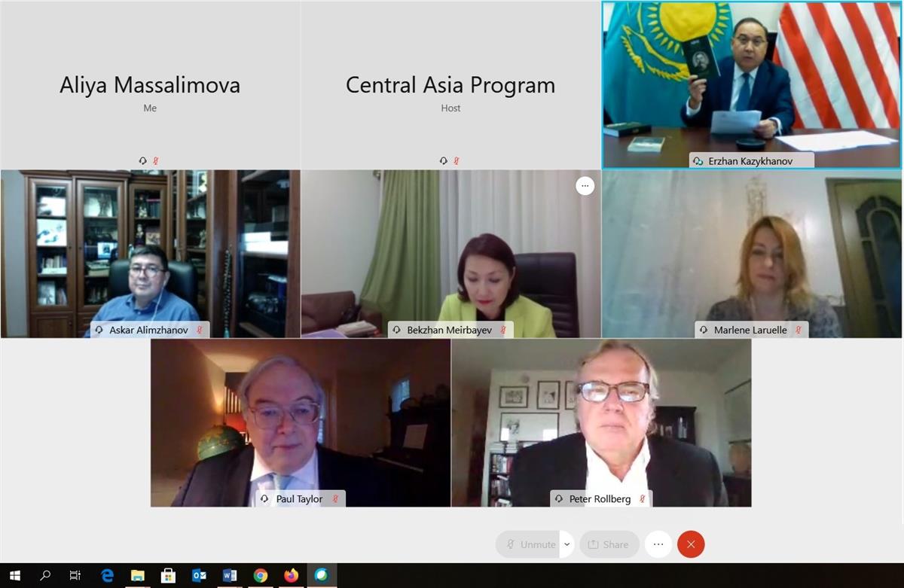This screenshot has height=588, width=904.
Task: Open Task View on the taskbar
Action: pos(75,576)
